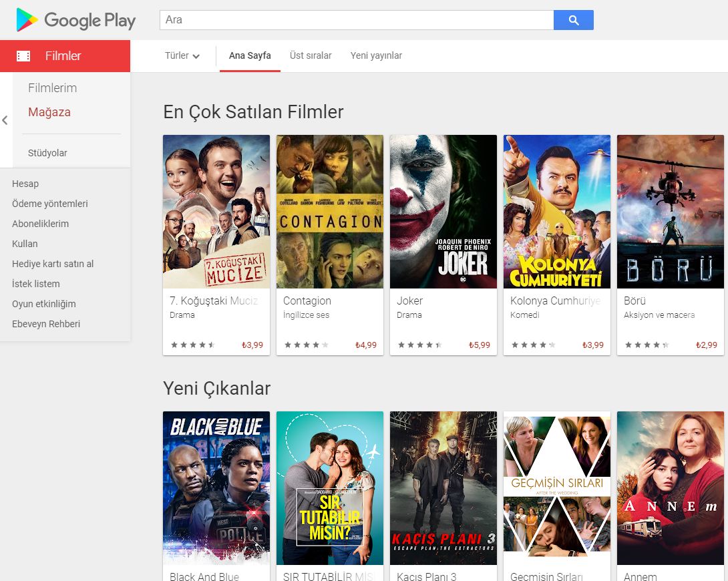This screenshot has width=728, height=581.
Task: Open the Annem movie poster
Action: pyautogui.click(x=671, y=488)
